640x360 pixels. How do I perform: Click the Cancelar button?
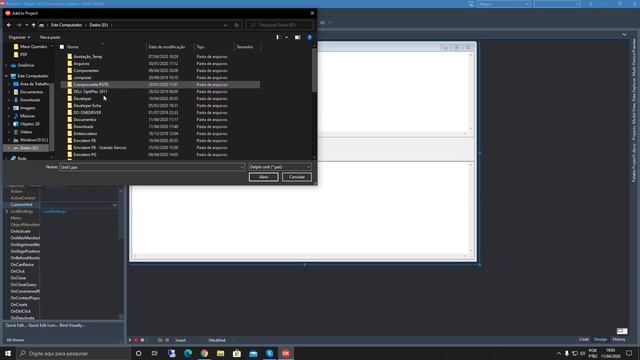coord(297,177)
